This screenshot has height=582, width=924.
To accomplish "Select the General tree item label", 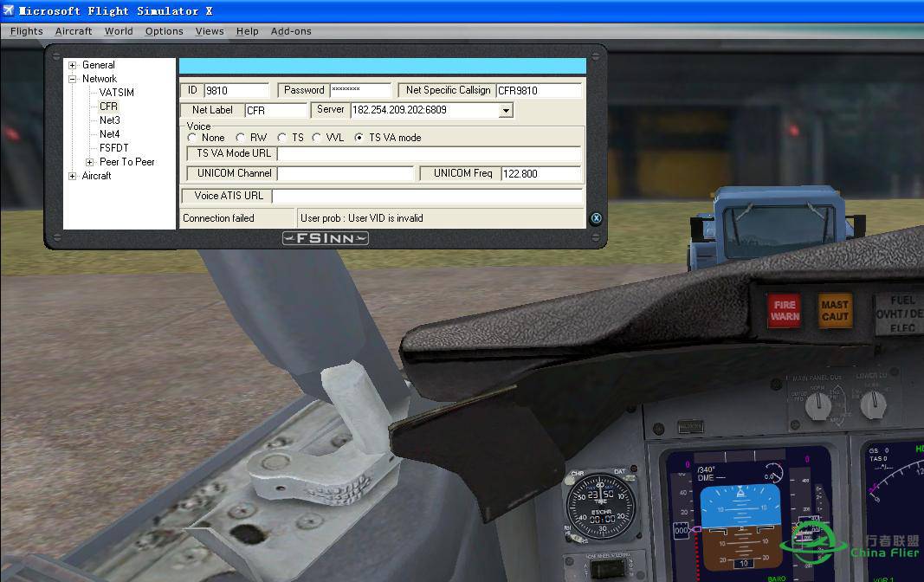I will [x=99, y=65].
